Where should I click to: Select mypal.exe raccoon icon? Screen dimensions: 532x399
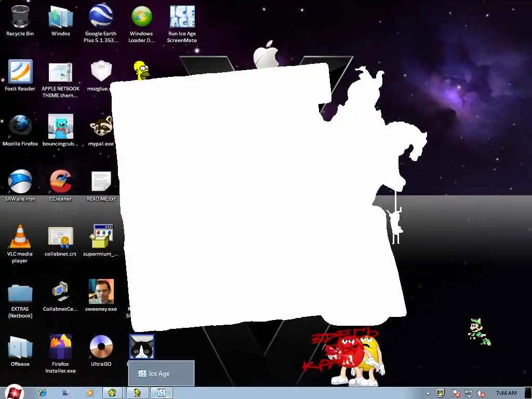pos(101,130)
